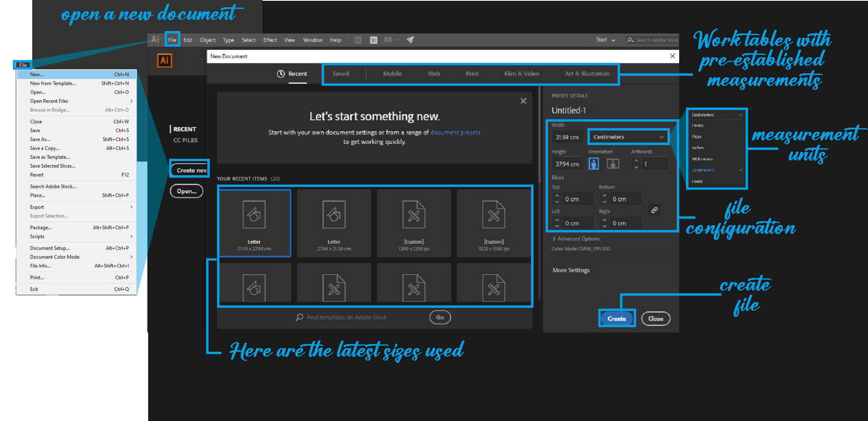Click the Create new button
The height and width of the screenshot is (421, 868).
click(190, 170)
